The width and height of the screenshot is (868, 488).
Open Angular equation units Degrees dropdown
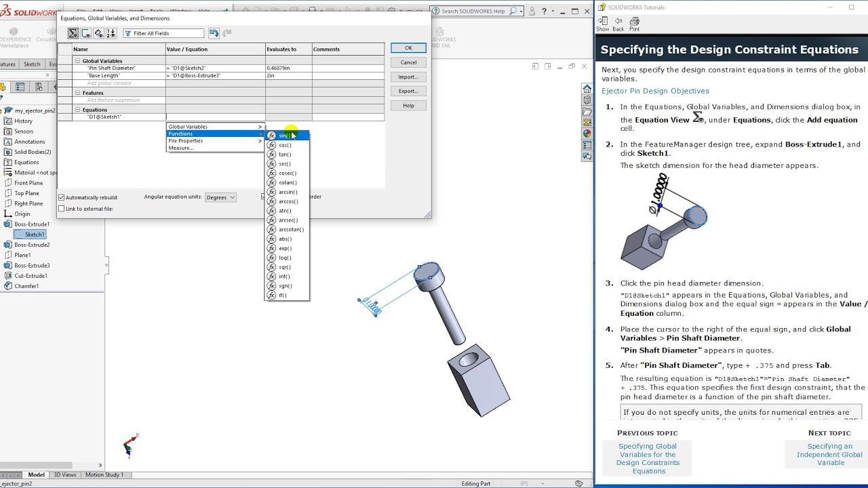tap(220, 197)
